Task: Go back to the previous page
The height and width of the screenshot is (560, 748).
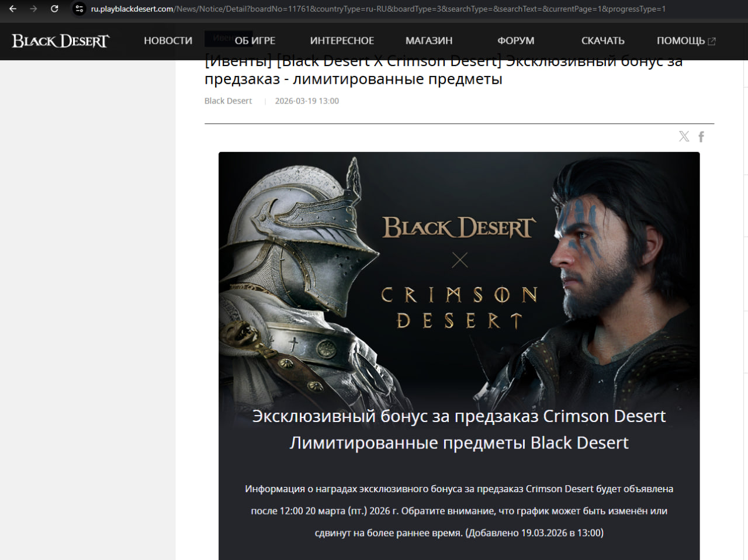Action: click(13, 9)
